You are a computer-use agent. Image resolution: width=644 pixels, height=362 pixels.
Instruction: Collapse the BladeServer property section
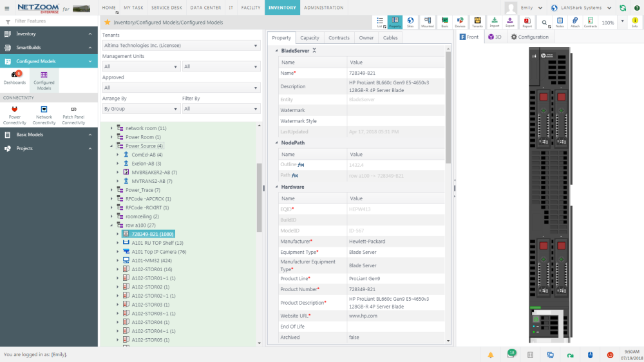(x=277, y=50)
